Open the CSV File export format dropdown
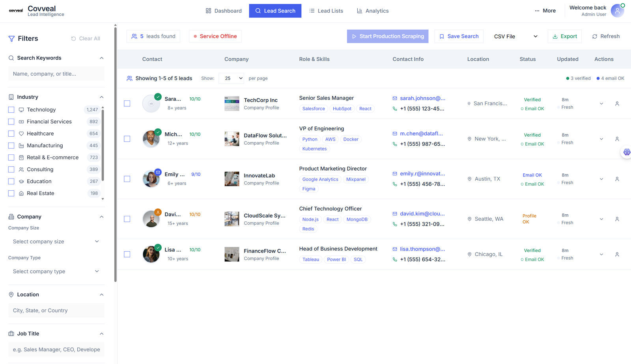 pos(515,36)
